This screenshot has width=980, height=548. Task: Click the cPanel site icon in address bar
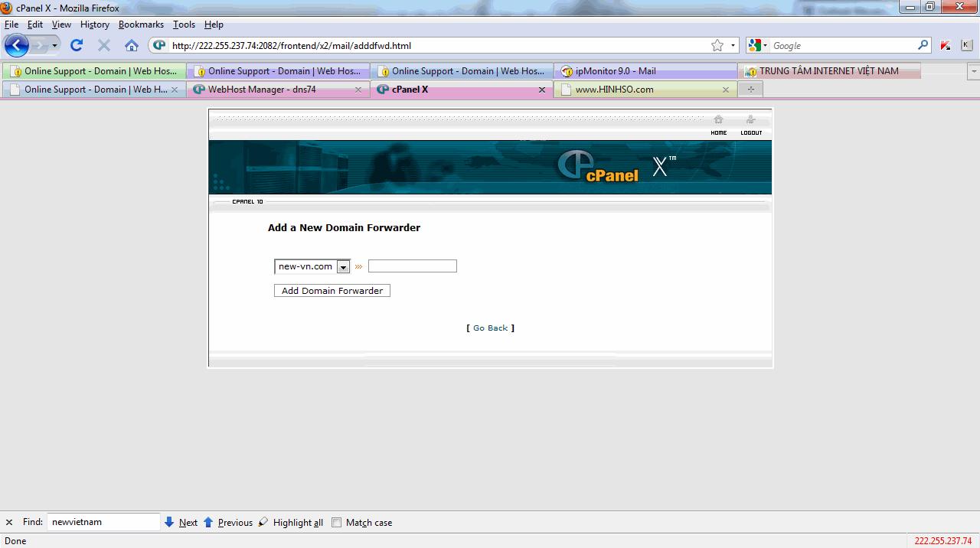(159, 45)
